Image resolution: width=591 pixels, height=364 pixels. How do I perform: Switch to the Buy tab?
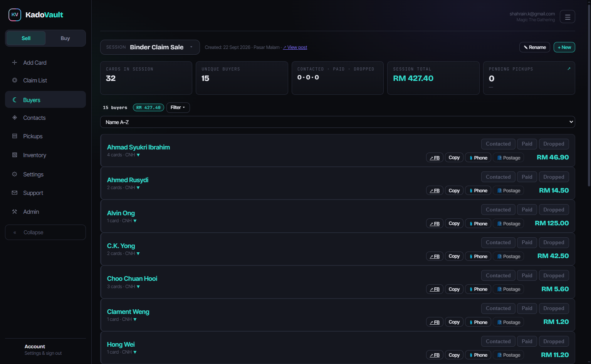click(x=65, y=38)
